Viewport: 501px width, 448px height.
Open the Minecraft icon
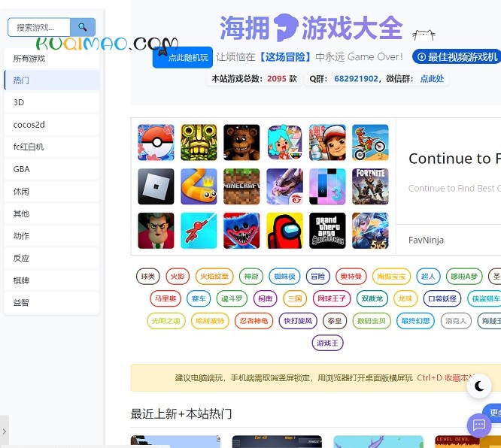click(241, 186)
